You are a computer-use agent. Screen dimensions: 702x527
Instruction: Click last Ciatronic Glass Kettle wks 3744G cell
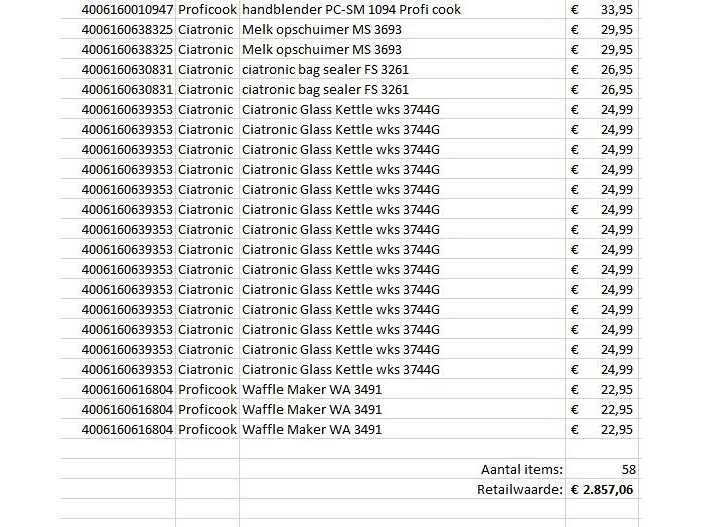(x=402, y=369)
